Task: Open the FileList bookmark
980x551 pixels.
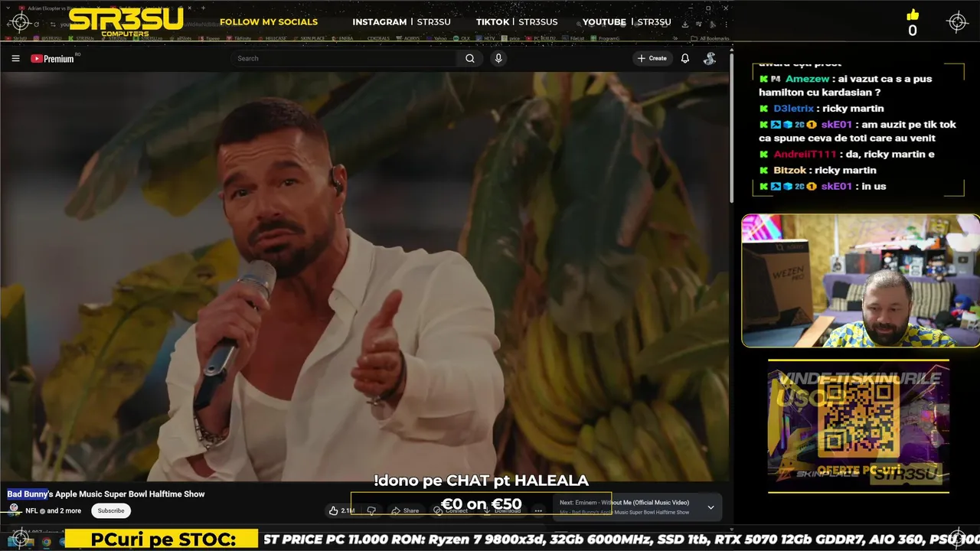Action: (x=574, y=38)
